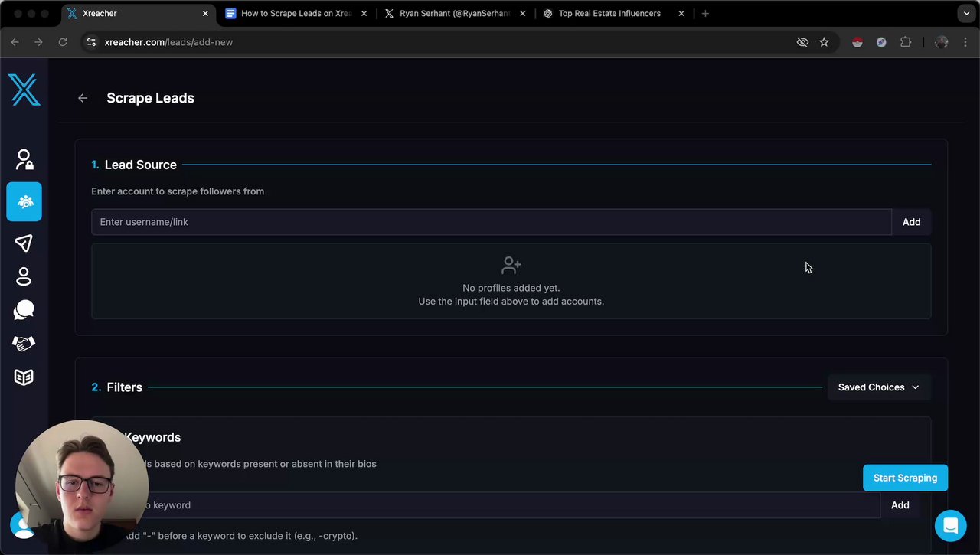Open the browser extensions puzzle icon
Screen dimensions: 980x555
906,42
